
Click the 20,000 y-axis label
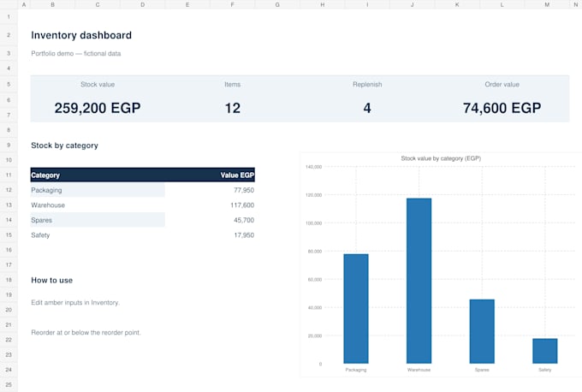315,336
